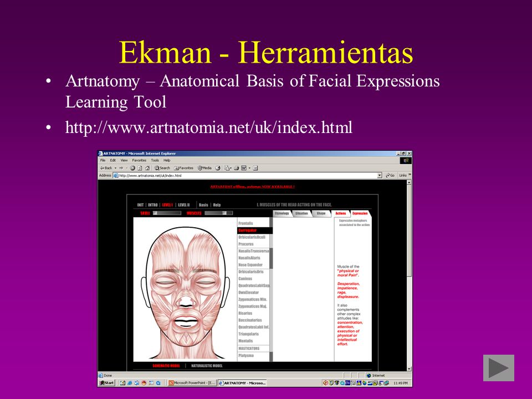This screenshot has width=532, height=399.
Task: Open the File menu
Action: click(103, 160)
